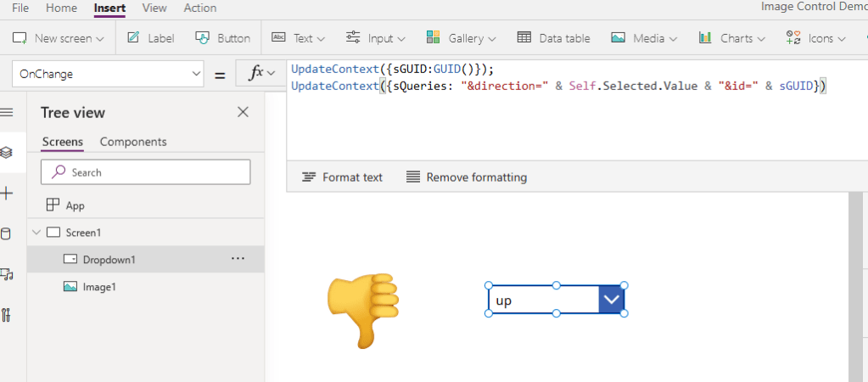Open the Data cylinder icon in left rail
Image resolution: width=868 pixels, height=382 pixels.
click(x=7, y=234)
